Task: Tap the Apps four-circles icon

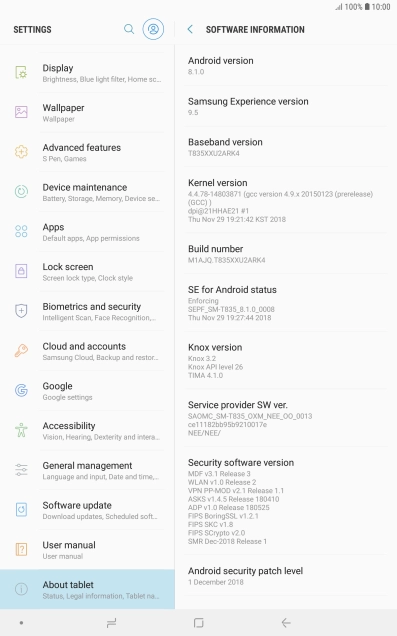Action: click(x=21, y=231)
